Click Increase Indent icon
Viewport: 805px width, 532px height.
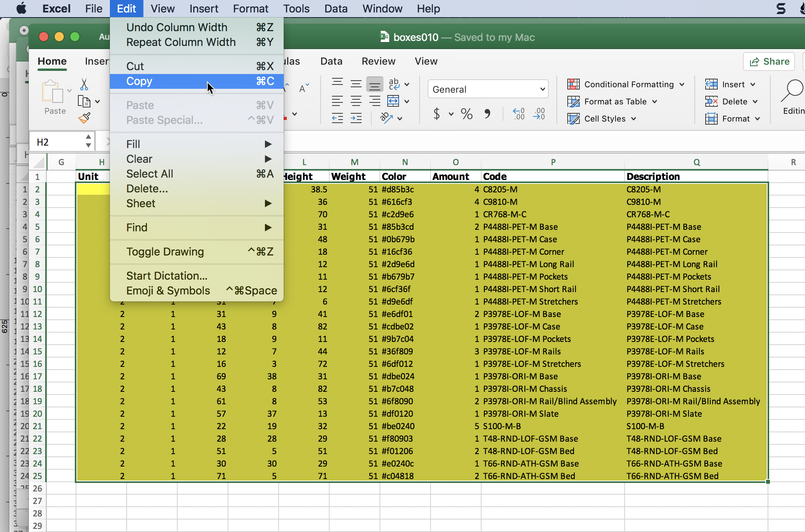pyautogui.click(x=356, y=118)
